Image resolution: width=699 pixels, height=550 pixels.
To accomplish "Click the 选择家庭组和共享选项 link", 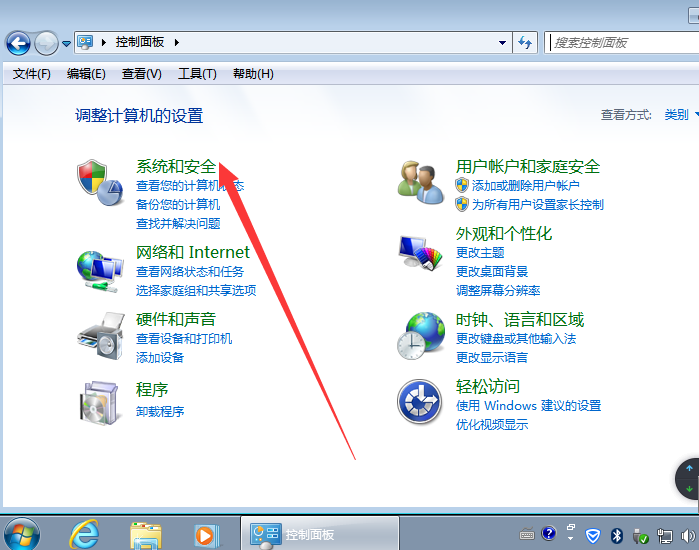I will point(196,291).
